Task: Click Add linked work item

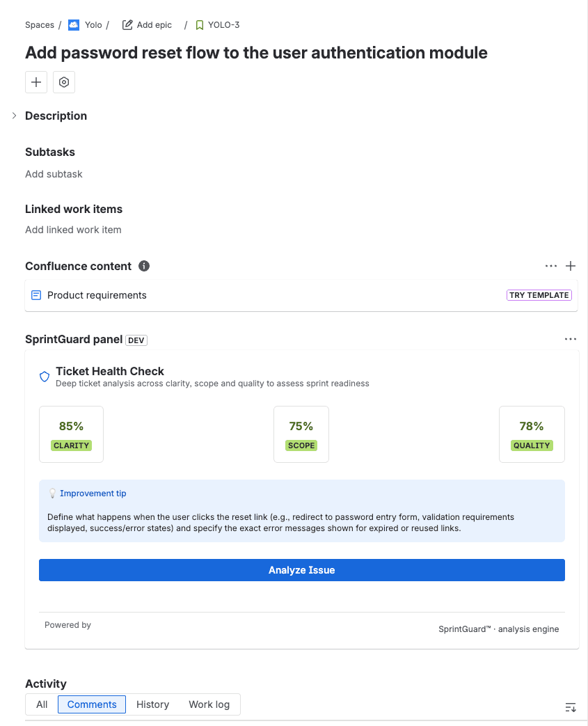Action: click(x=73, y=230)
